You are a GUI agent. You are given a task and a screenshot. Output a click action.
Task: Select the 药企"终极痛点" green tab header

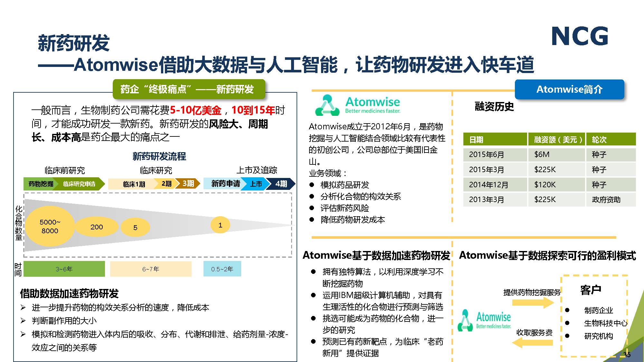click(189, 89)
